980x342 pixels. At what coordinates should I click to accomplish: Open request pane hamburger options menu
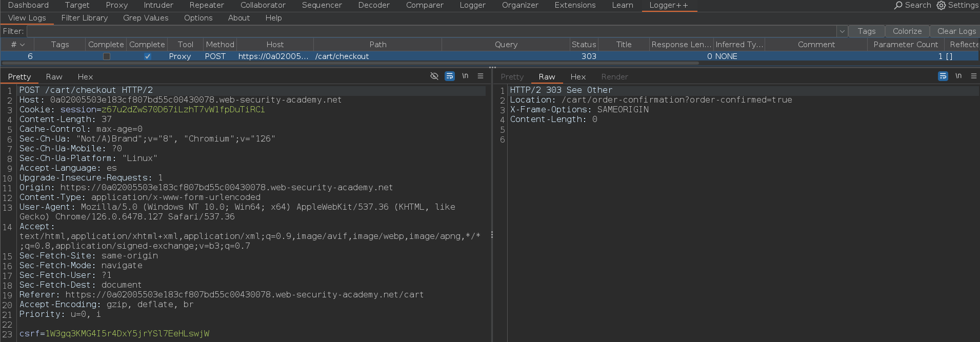click(481, 76)
